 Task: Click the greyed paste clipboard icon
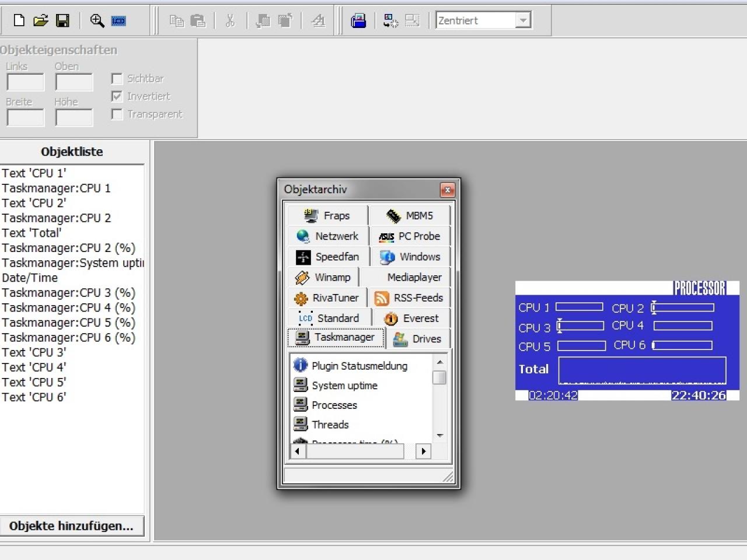198,21
